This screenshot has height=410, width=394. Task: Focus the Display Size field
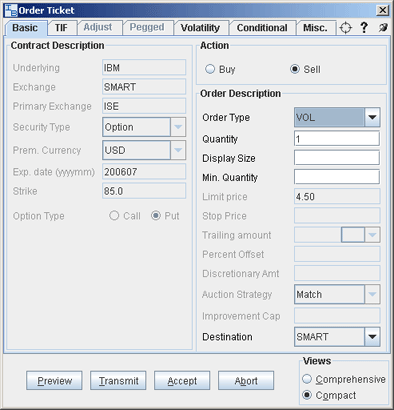tap(337, 158)
